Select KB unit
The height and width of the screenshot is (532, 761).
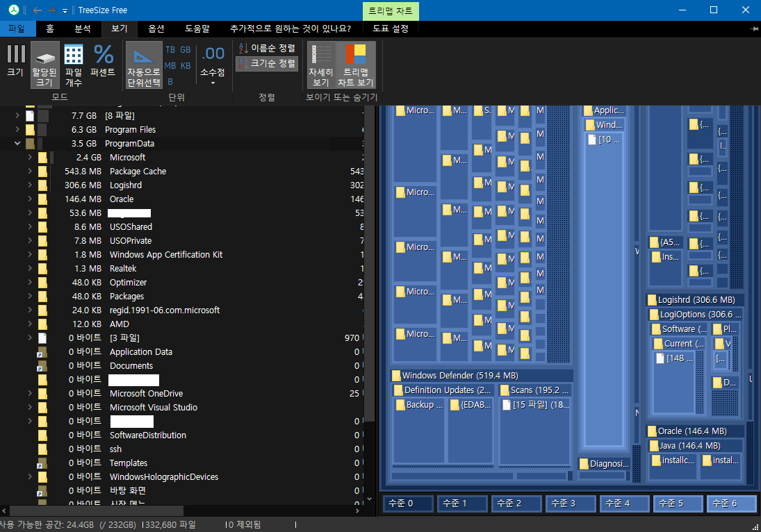pyautogui.click(x=186, y=65)
